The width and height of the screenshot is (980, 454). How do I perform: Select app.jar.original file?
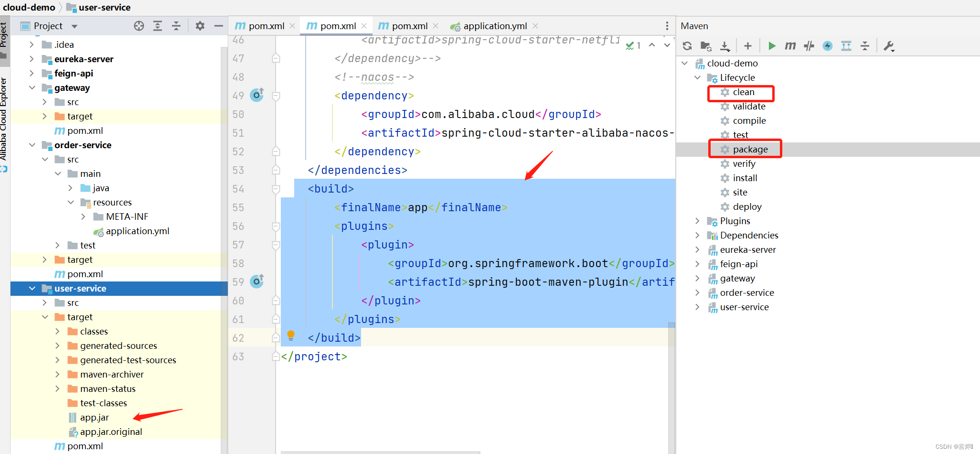pyautogui.click(x=111, y=432)
